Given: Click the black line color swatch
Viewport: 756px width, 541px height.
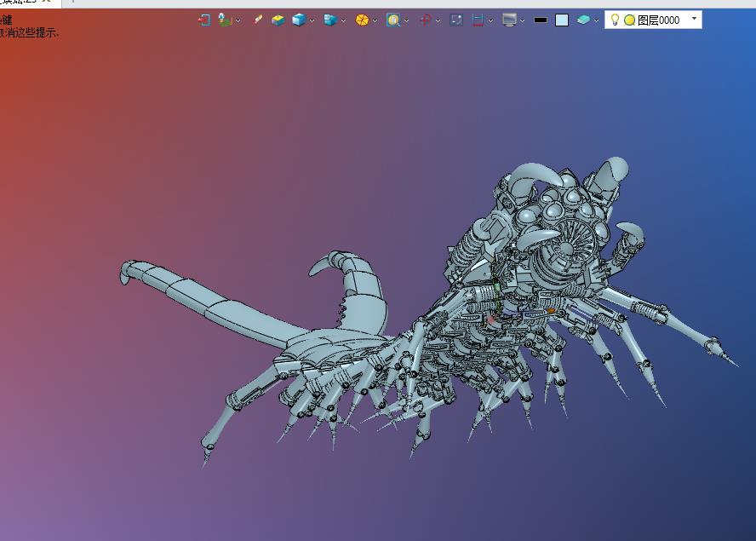Looking at the screenshot, I should click(541, 20).
